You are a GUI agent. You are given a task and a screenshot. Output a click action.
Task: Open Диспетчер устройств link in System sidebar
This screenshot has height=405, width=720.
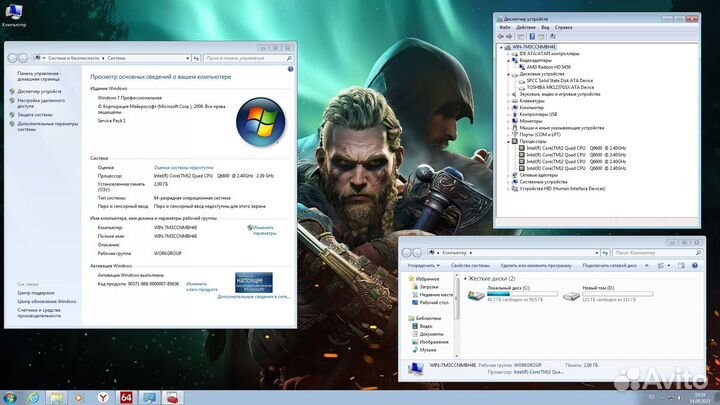click(39, 91)
